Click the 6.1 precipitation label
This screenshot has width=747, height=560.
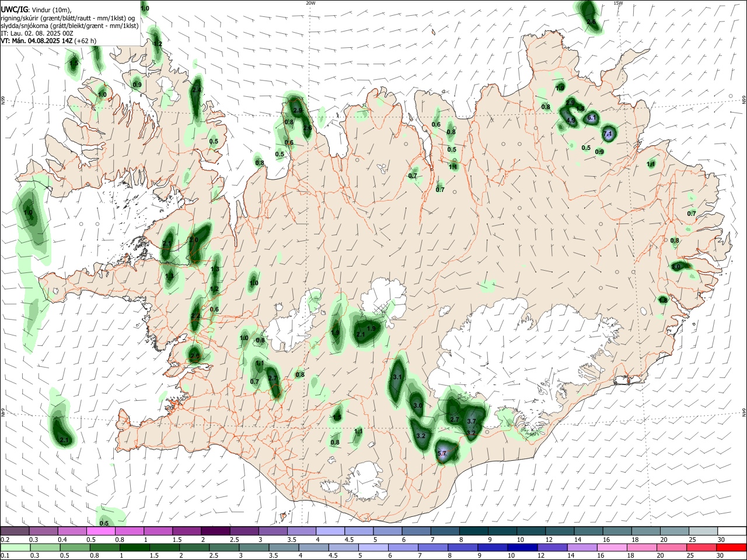(x=591, y=118)
